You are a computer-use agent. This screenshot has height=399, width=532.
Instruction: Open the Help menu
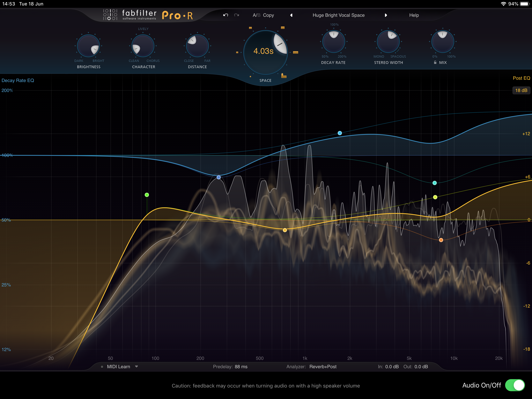tap(414, 15)
